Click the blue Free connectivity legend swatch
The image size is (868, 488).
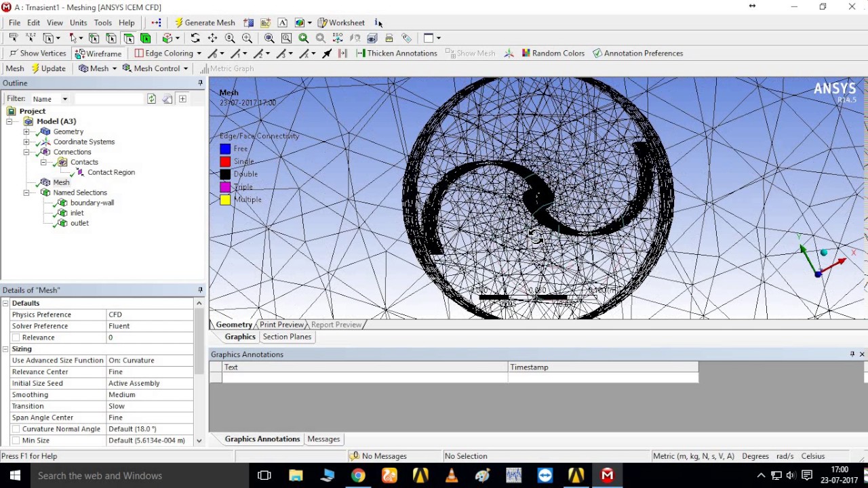(225, 148)
